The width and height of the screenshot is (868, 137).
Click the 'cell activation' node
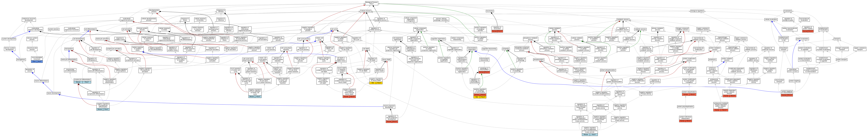tap(127, 29)
